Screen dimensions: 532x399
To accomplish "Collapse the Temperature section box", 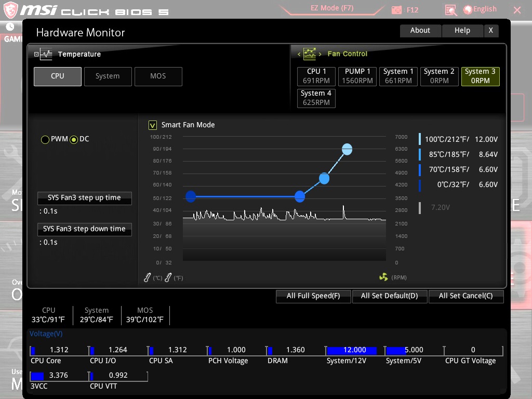I will (x=36, y=54).
